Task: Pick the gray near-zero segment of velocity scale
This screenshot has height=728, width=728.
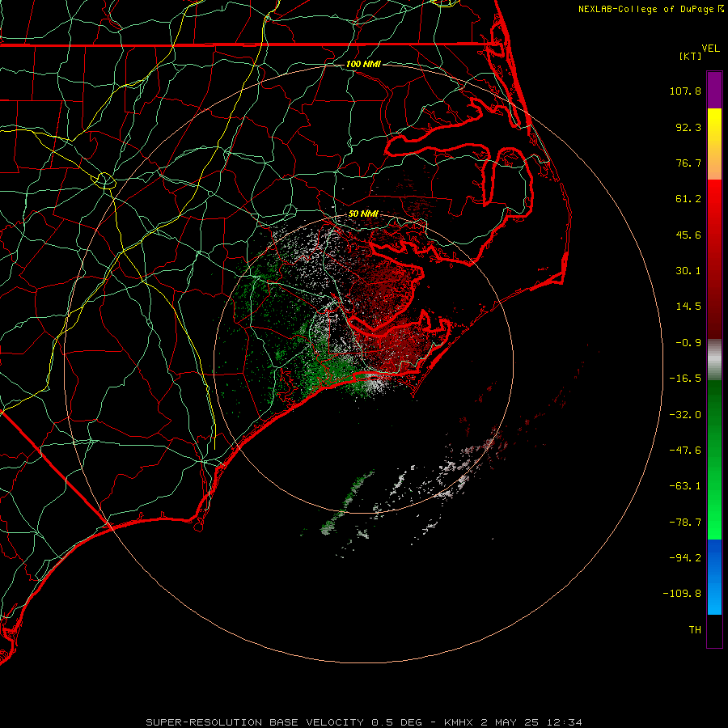Action: coord(714,359)
